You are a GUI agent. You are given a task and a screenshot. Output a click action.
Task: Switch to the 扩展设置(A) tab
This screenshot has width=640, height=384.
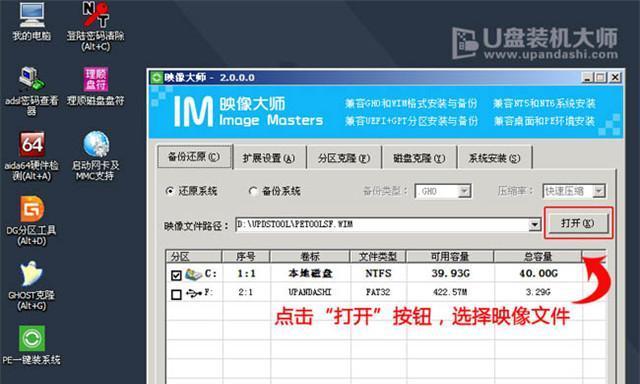coord(269,158)
